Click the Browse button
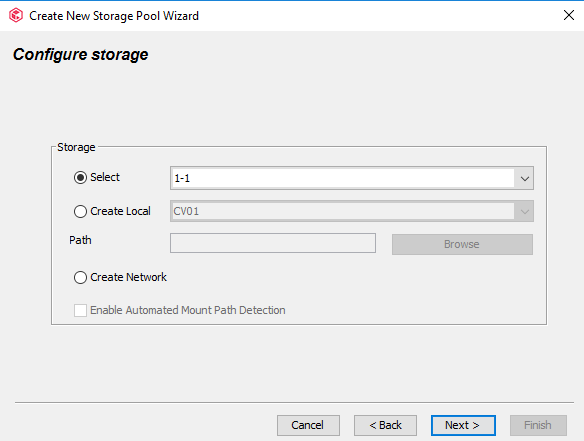Image resolution: width=584 pixels, height=441 pixels. 462,244
